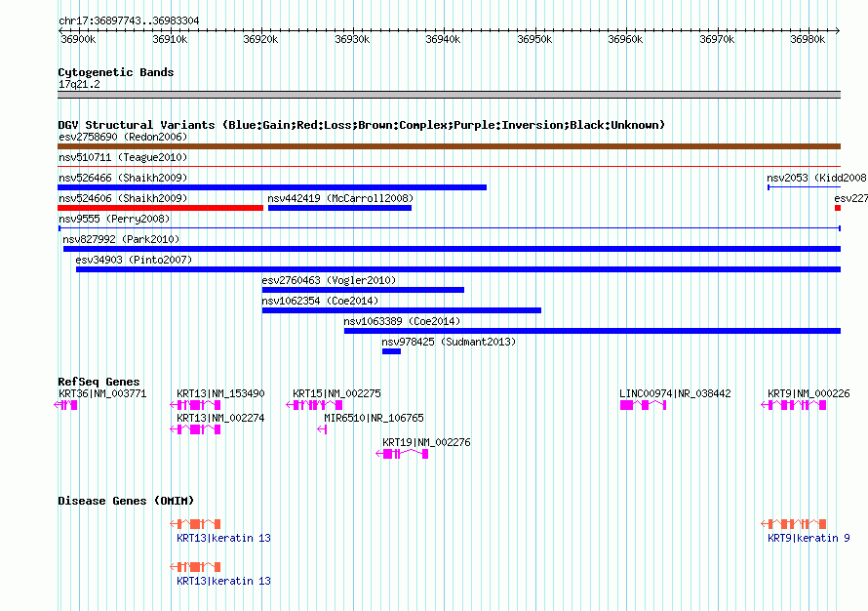Screen dimensions: 868x611
Task: Click the 36900k ruler tick label
Action: [x=78, y=39]
